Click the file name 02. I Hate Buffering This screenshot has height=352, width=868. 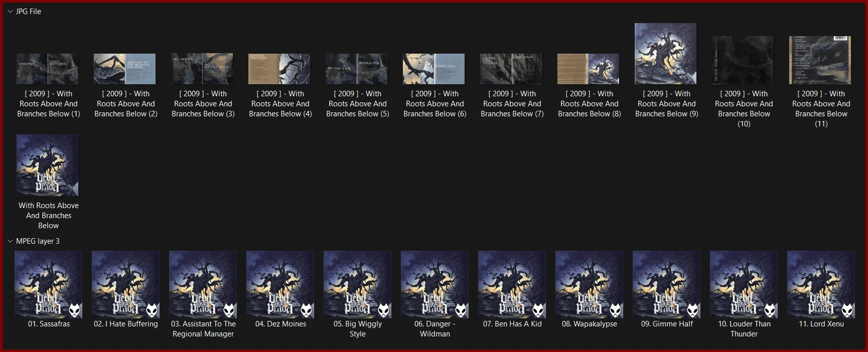(x=126, y=324)
